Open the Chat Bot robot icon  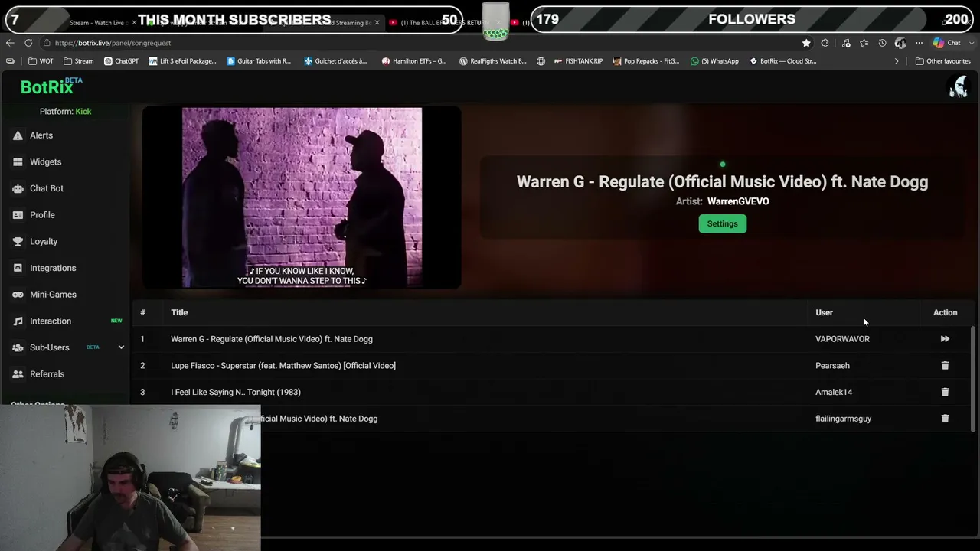[18, 188]
